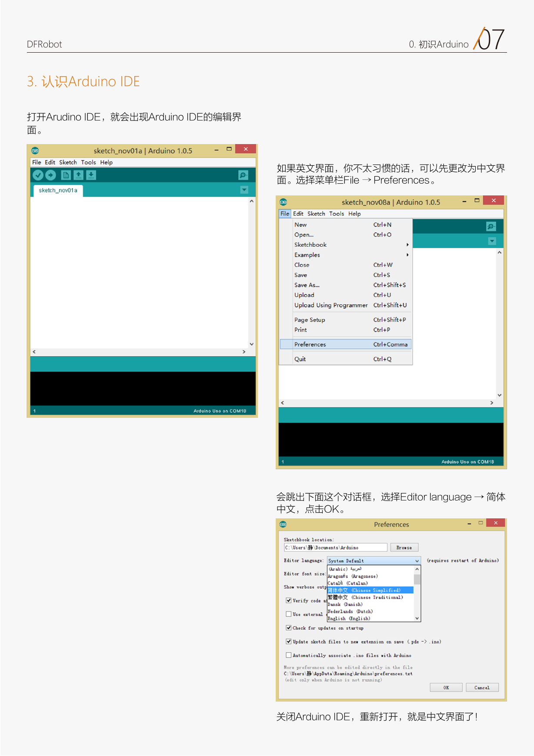This screenshot has width=534, height=756.
Task: Select 繁體中文 (Chinese Traditional) language
Action: click(370, 597)
